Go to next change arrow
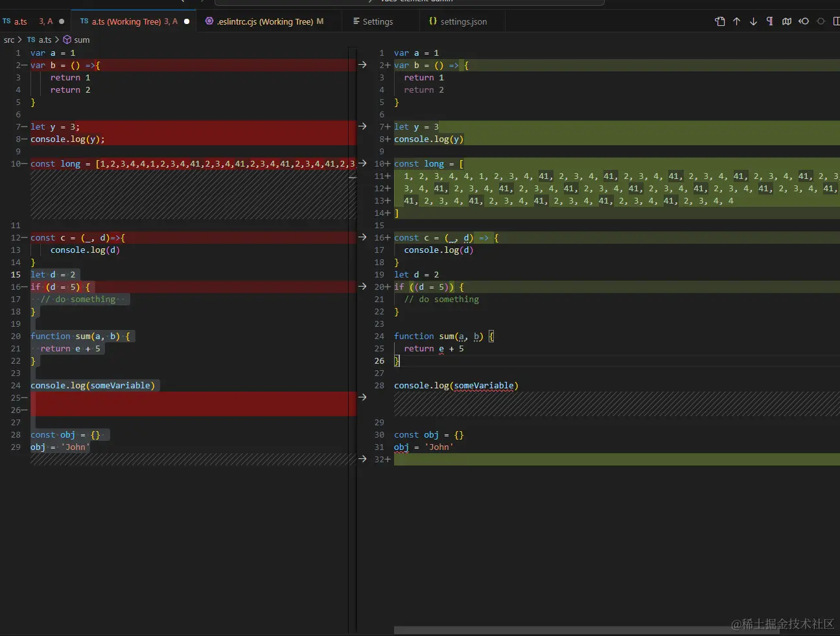Image resolution: width=840 pixels, height=636 pixels. pos(753,21)
